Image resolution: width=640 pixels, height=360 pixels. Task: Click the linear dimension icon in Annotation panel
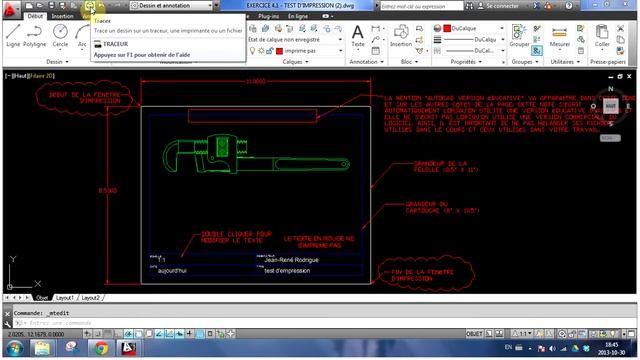[375, 29]
